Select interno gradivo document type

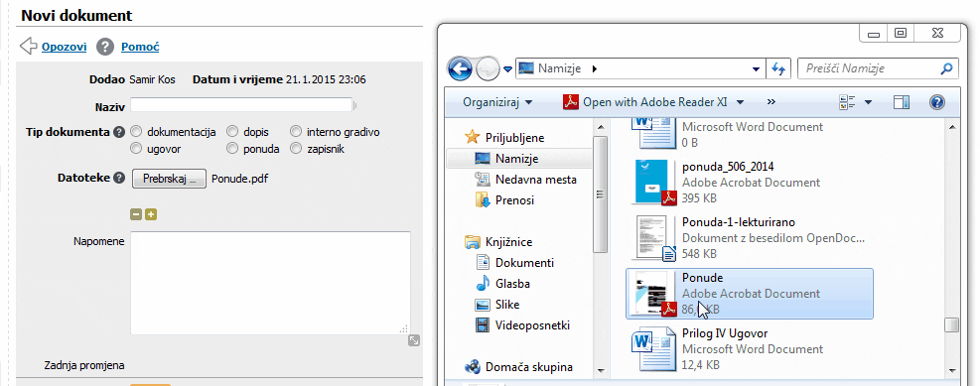(296, 132)
